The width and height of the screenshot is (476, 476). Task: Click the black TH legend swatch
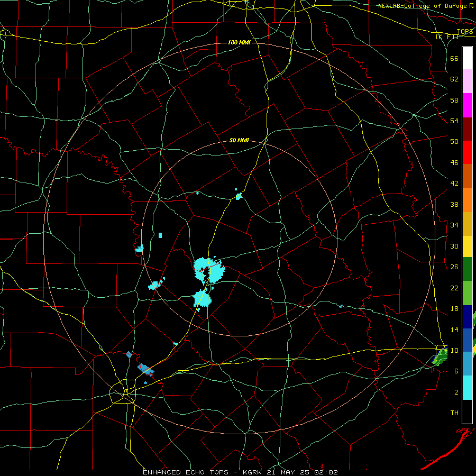[x=467, y=411]
